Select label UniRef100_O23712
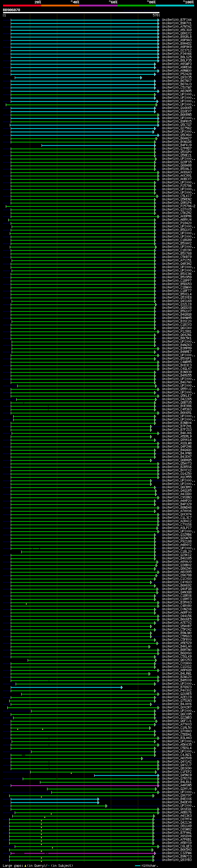The height and width of the screenshot is (868, 197). (x=176, y=50)
